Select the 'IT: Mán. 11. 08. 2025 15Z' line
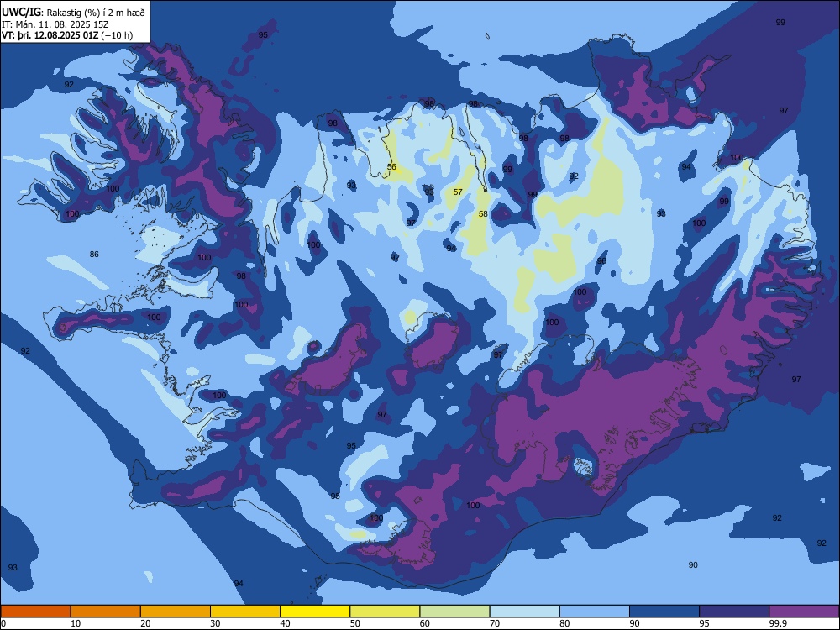The width and height of the screenshot is (840, 630). [55, 24]
